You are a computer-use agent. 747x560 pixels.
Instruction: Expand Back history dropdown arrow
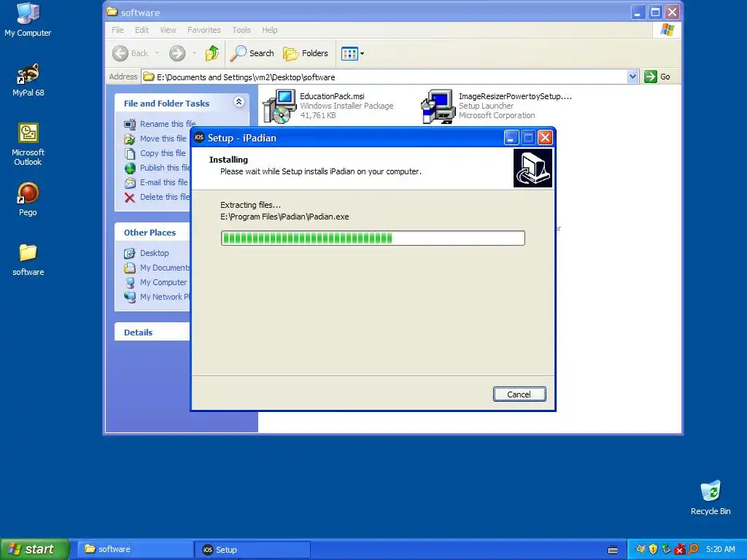(157, 53)
